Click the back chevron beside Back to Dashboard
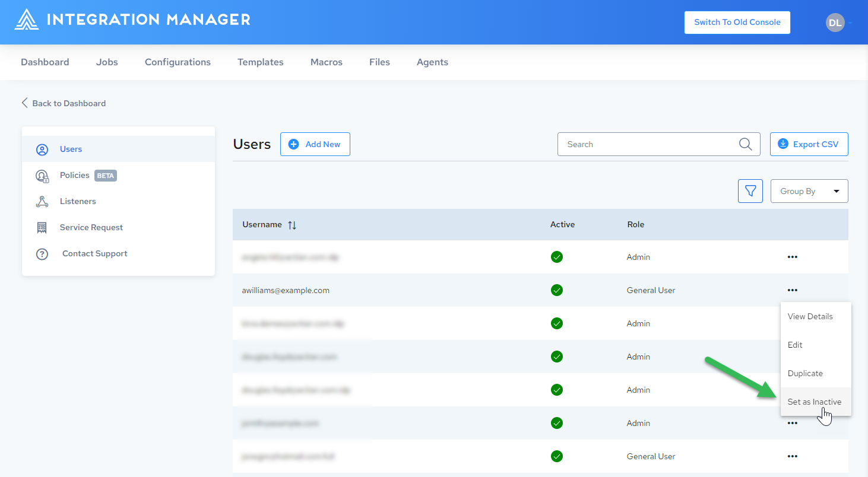This screenshot has height=477, width=868. pos(25,103)
